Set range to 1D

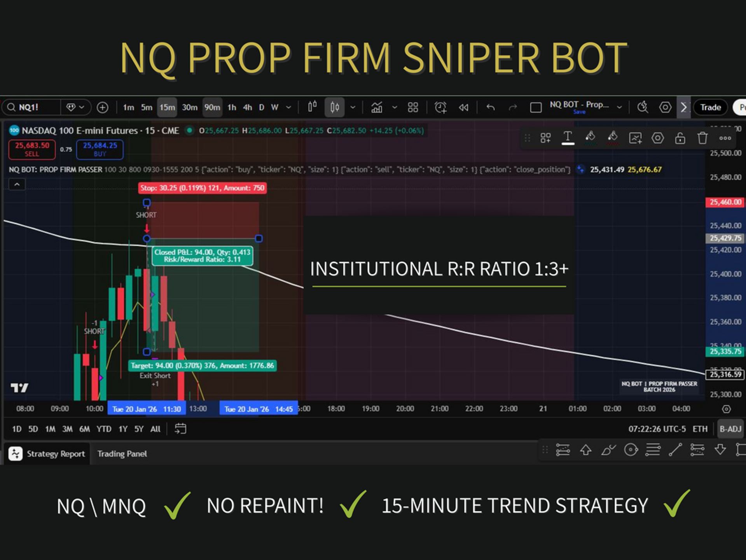click(17, 429)
